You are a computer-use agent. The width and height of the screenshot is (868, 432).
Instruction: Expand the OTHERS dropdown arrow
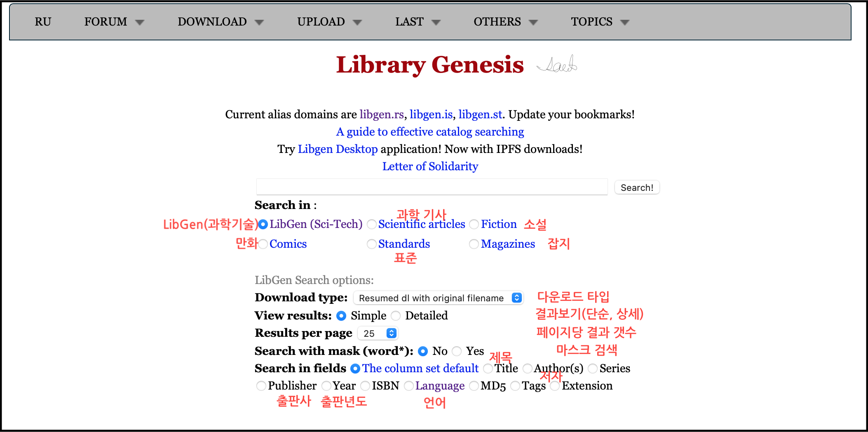tap(533, 23)
